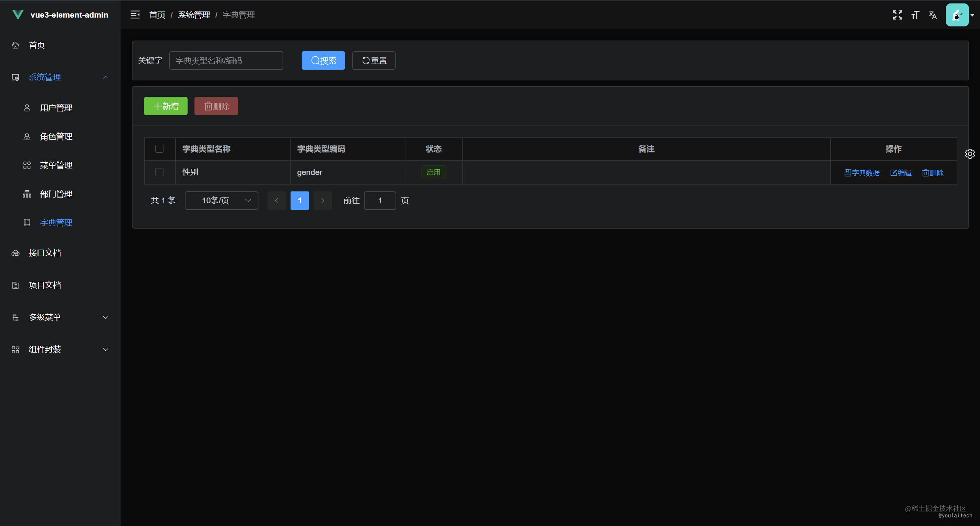The width and height of the screenshot is (980, 526).
Task: Open the 10条/页 page size dropdown
Action: 221,201
